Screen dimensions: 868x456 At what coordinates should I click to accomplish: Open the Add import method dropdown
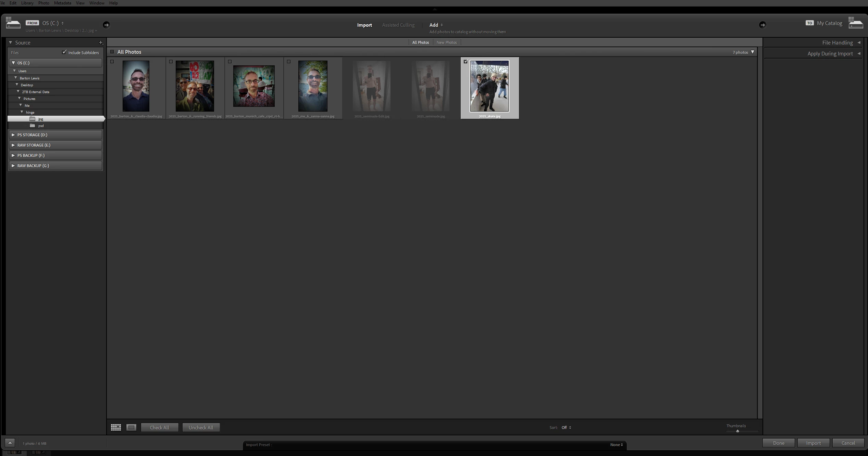436,25
